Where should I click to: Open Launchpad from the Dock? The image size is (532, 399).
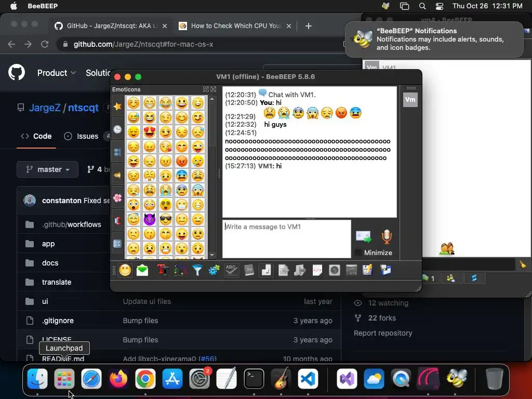(x=64, y=379)
